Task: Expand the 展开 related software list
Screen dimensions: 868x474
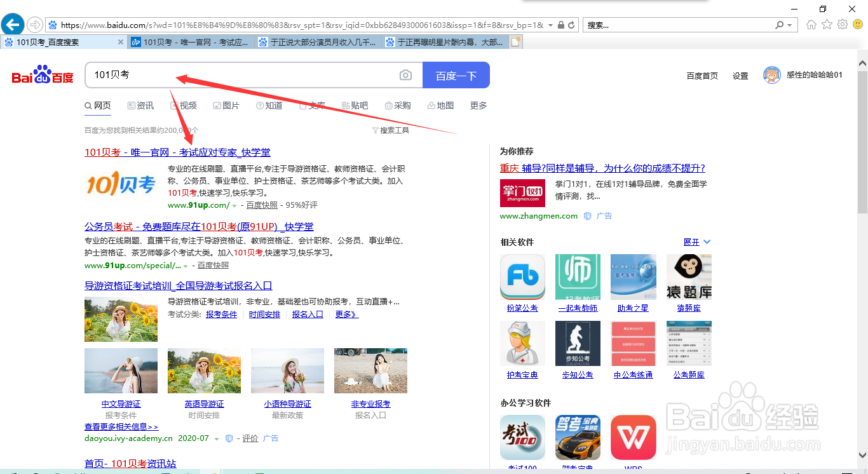Action: point(697,242)
